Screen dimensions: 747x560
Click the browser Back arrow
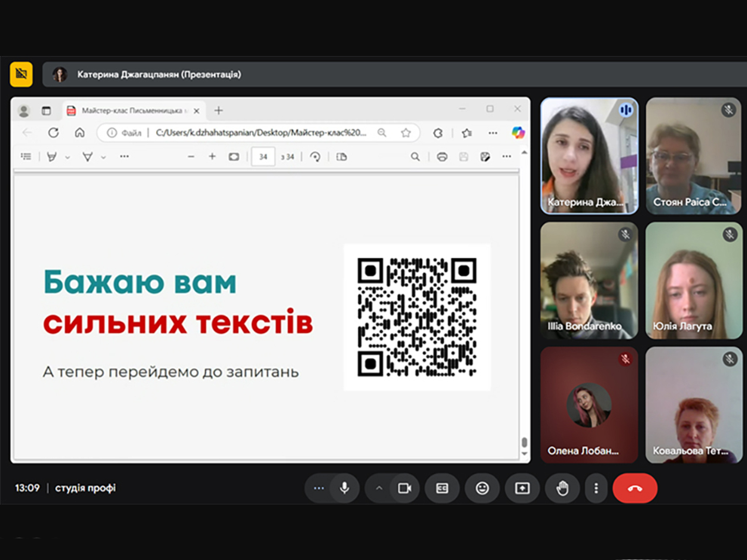[27, 133]
